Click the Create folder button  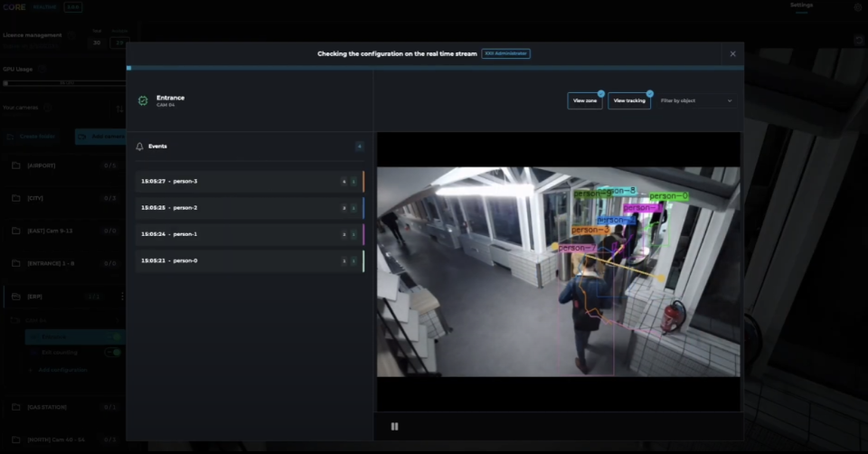32,137
